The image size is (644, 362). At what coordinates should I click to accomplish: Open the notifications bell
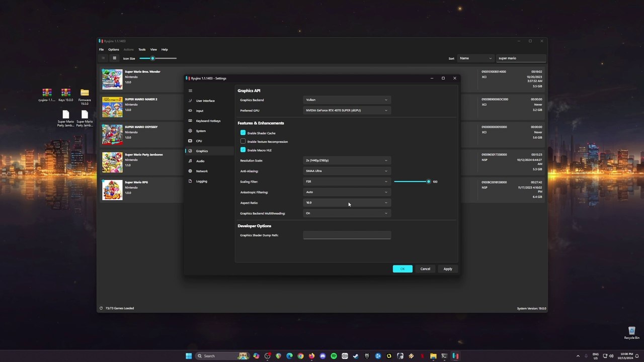(x=637, y=356)
